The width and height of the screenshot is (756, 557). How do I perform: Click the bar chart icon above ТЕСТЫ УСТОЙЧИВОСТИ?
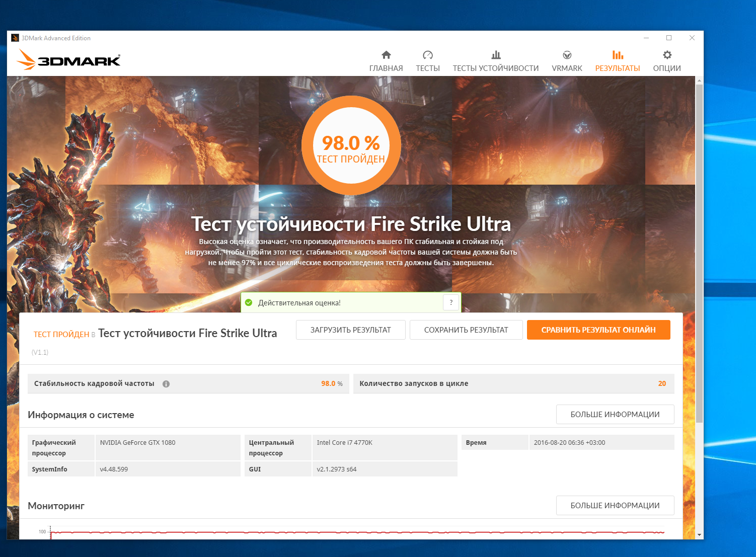(496, 55)
